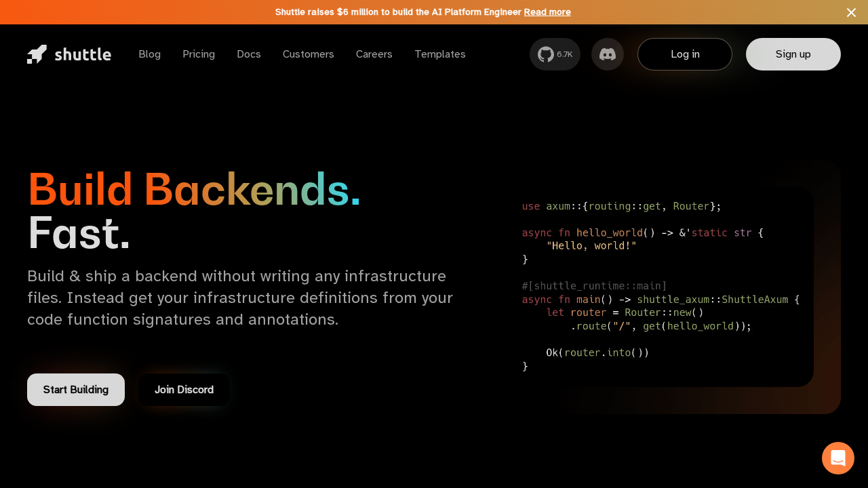Open the chat messenger bubble

tap(837, 458)
